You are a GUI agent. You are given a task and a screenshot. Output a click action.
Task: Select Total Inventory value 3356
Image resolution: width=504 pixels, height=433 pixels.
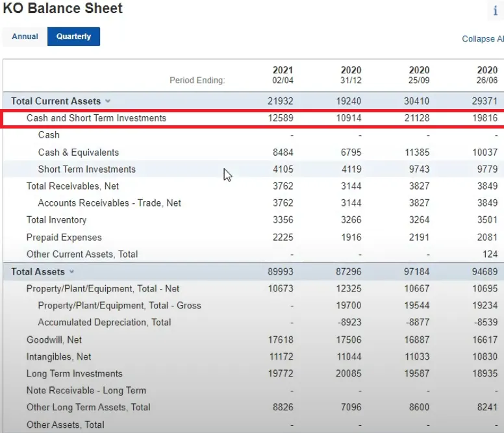coord(283,220)
